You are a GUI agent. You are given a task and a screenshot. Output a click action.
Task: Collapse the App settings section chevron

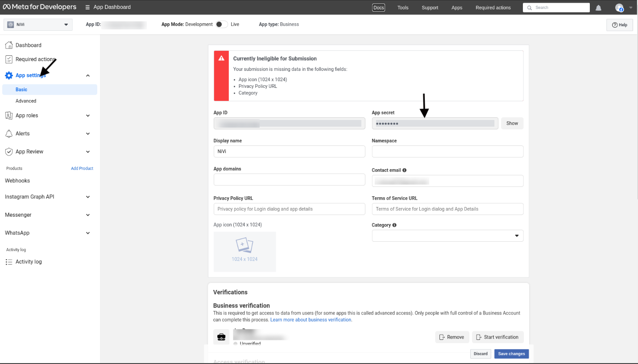point(88,75)
